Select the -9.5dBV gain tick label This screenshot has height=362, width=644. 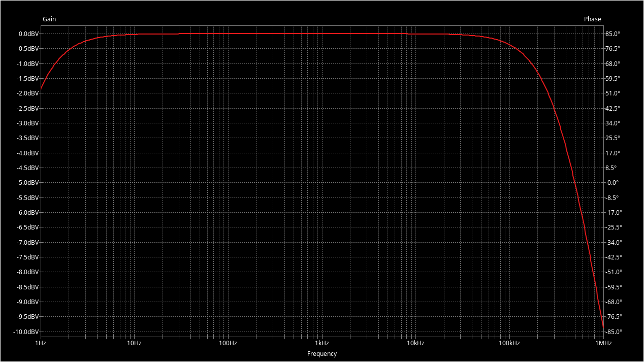(x=27, y=317)
